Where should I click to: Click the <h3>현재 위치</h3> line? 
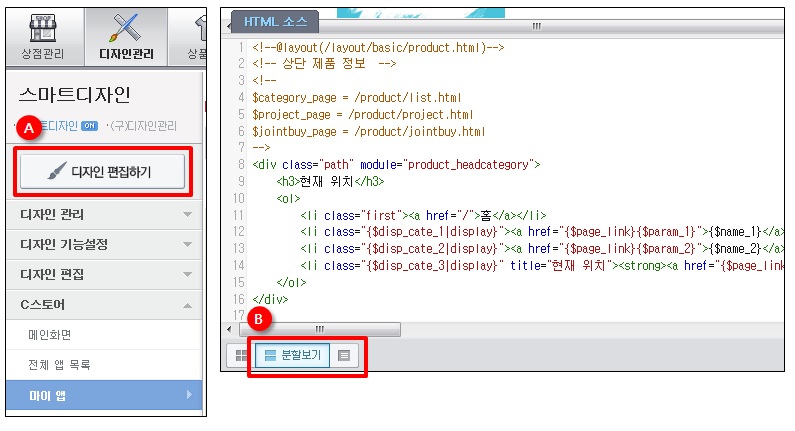tap(331, 182)
